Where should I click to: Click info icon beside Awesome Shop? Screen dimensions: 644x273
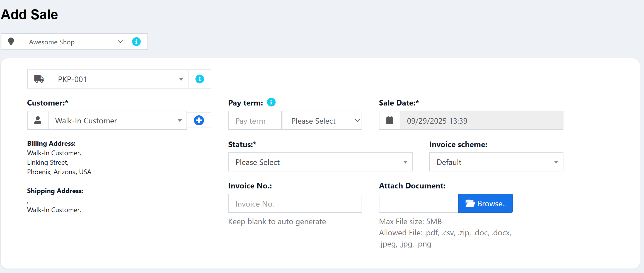136,42
